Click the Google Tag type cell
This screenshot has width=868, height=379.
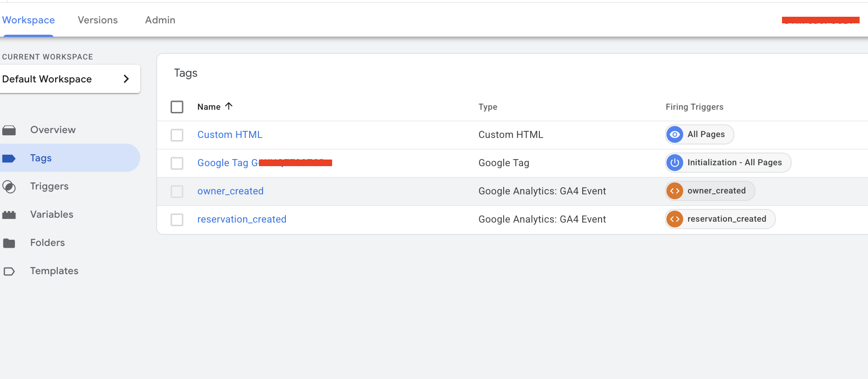[504, 163]
